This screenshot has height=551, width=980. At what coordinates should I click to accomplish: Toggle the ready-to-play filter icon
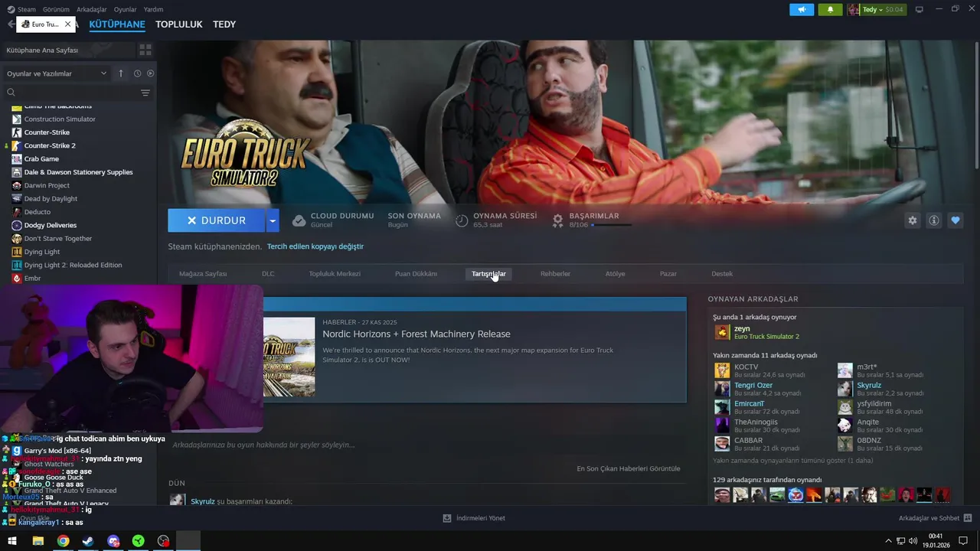[150, 73]
